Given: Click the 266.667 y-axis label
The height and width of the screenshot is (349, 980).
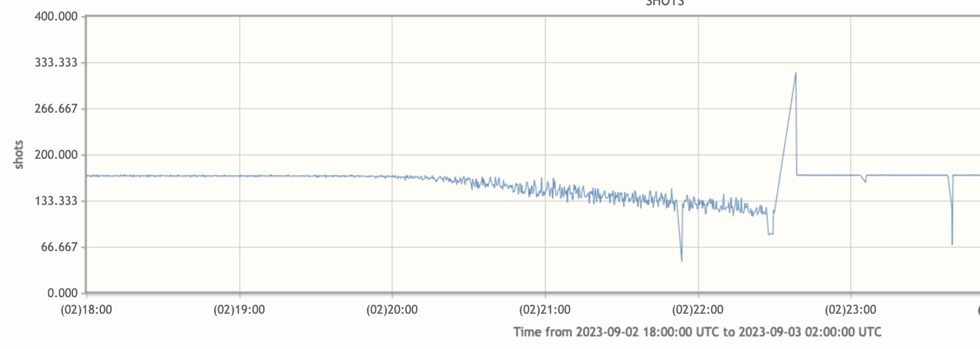Looking at the screenshot, I should [56, 109].
